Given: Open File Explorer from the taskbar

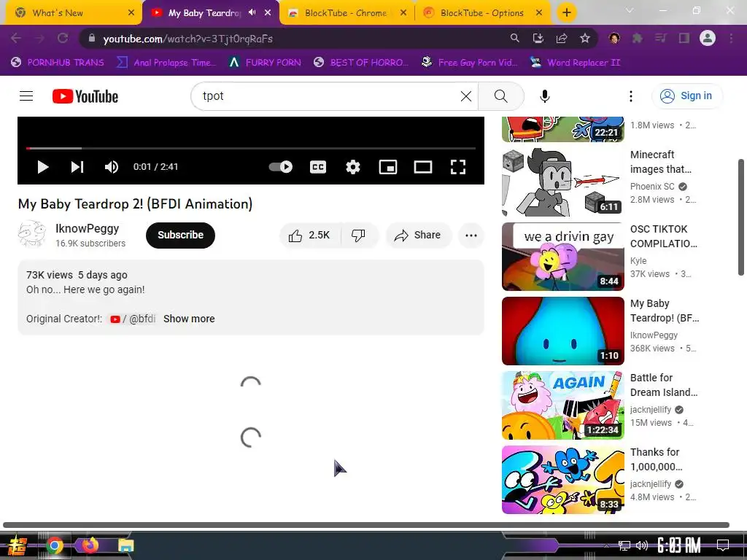Looking at the screenshot, I should [125, 545].
